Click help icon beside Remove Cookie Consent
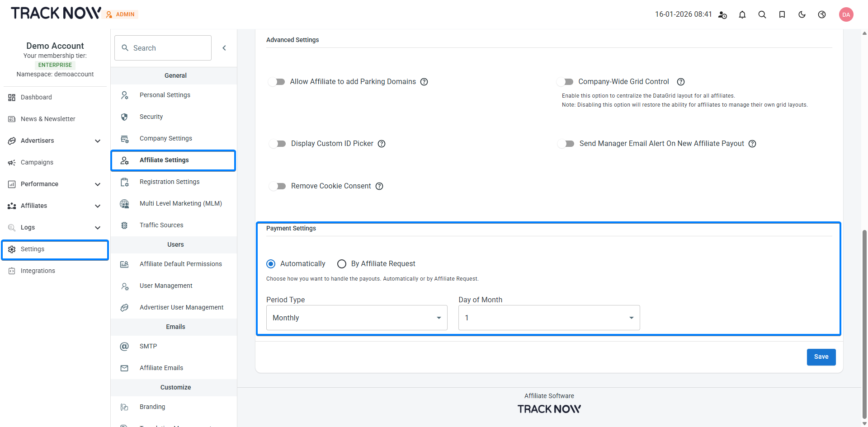Screen dimensions: 868x427 (379, 186)
